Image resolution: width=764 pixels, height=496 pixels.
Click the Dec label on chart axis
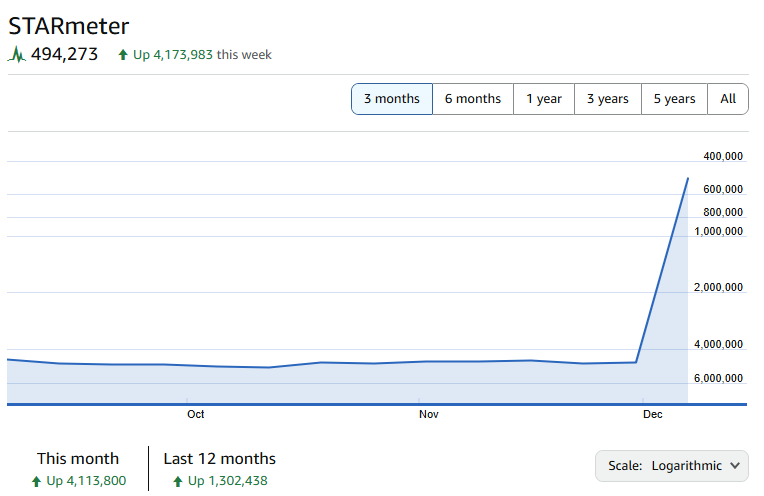tap(652, 414)
